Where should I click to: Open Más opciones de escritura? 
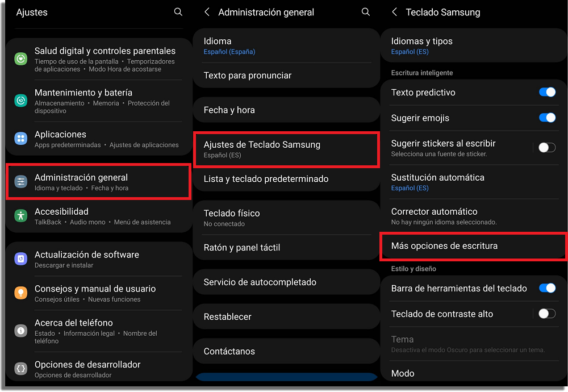point(474,246)
